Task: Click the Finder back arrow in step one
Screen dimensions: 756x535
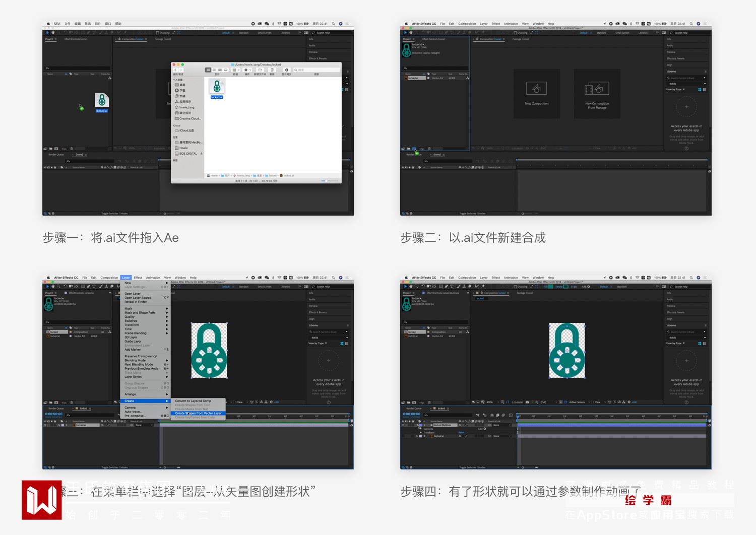Action: coord(175,70)
